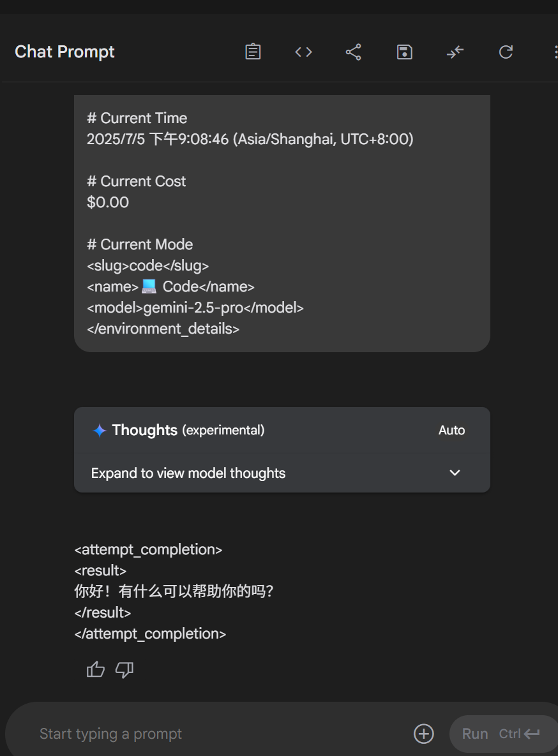Click the Auto label in Thoughts panel
Viewport: 558px width, 756px height.
tap(452, 430)
